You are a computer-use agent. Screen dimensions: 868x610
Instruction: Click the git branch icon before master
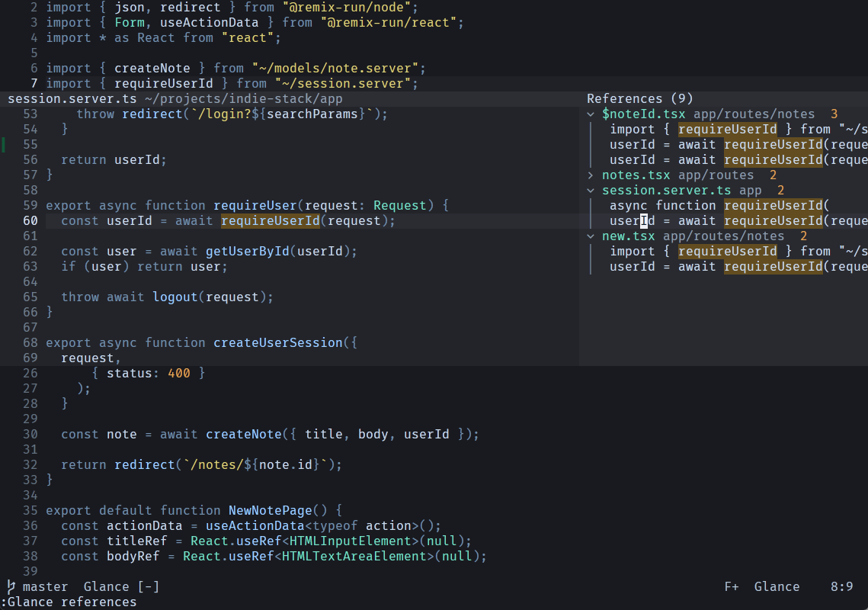point(11,586)
